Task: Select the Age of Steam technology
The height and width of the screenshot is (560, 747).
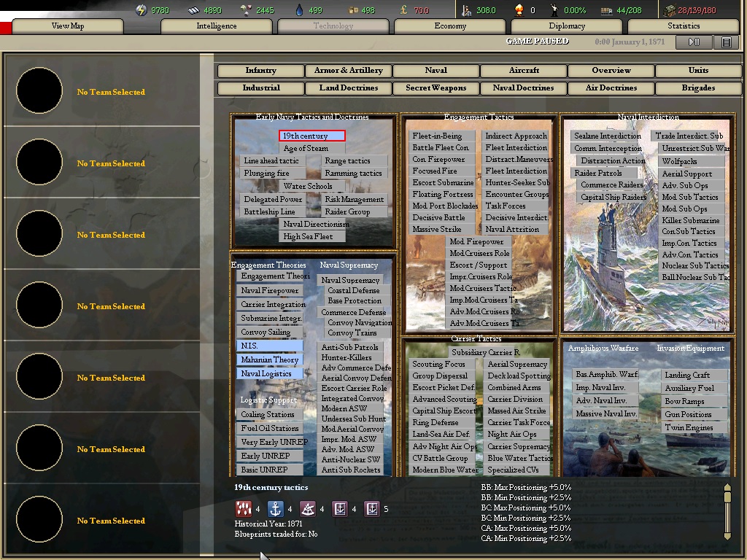Action: coord(306,148)
